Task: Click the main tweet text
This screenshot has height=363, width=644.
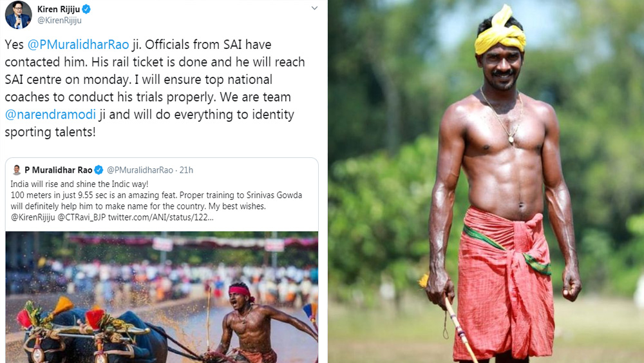Action: [155, 88]
